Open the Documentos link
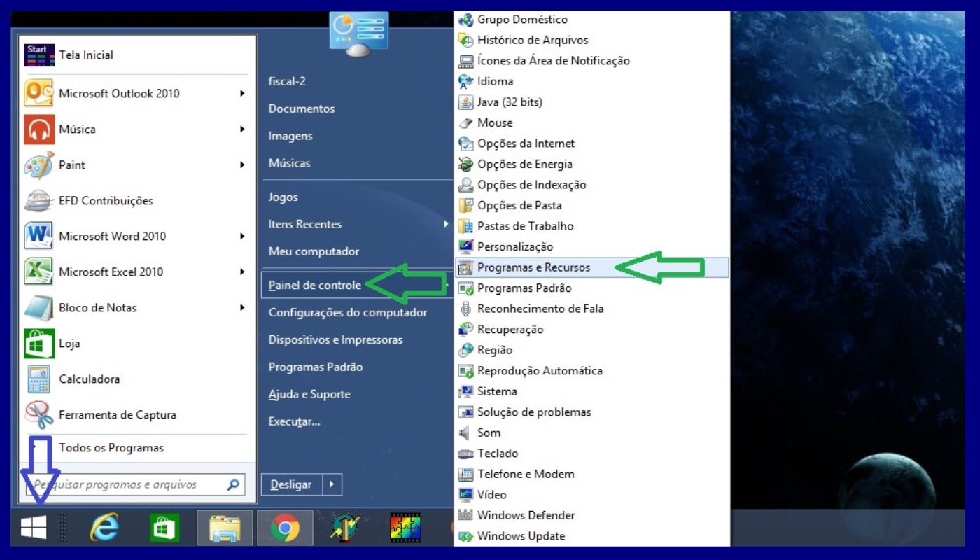 coord(302,108)
